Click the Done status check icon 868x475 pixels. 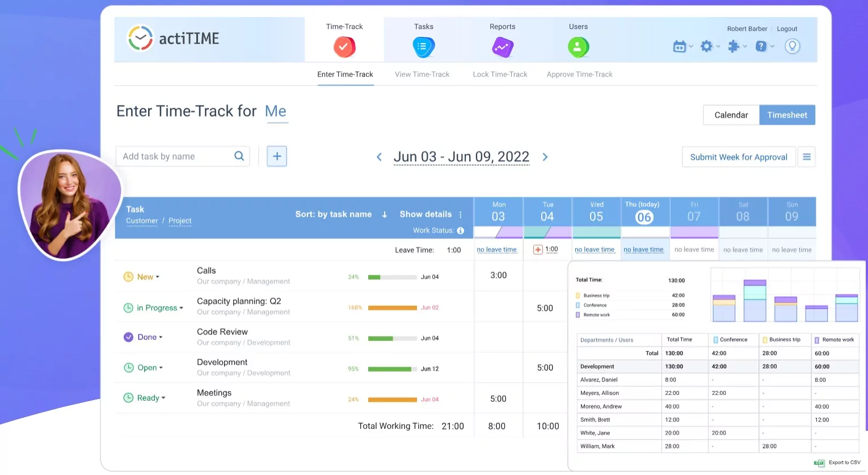[x=128, y=337]
